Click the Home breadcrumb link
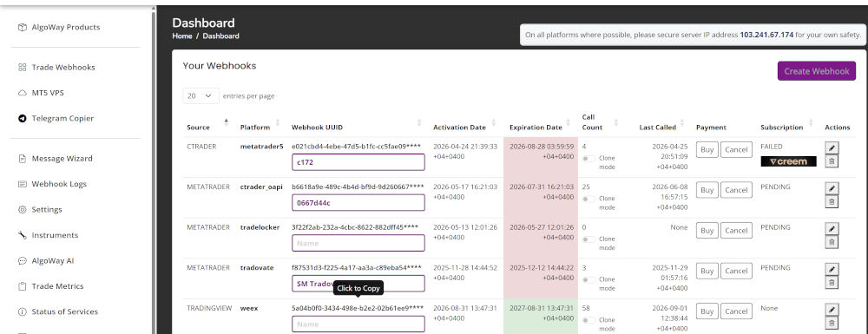868x334 pixels. tap(182, 36)
